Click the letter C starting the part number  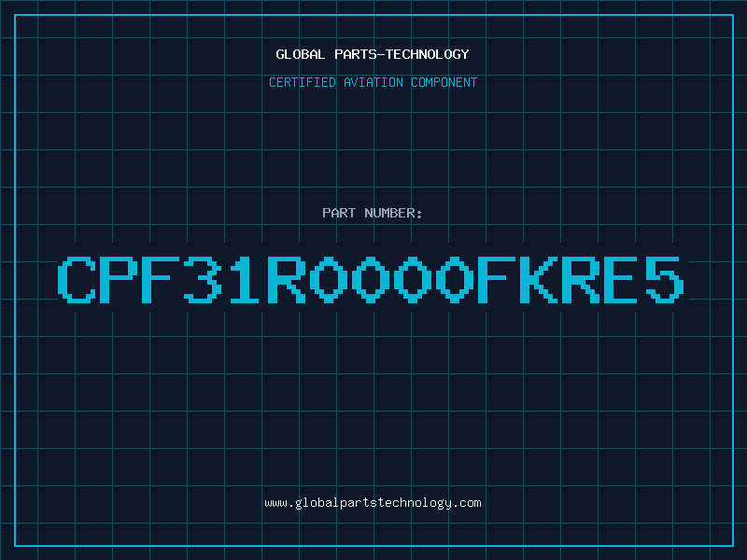pos(77,279)
